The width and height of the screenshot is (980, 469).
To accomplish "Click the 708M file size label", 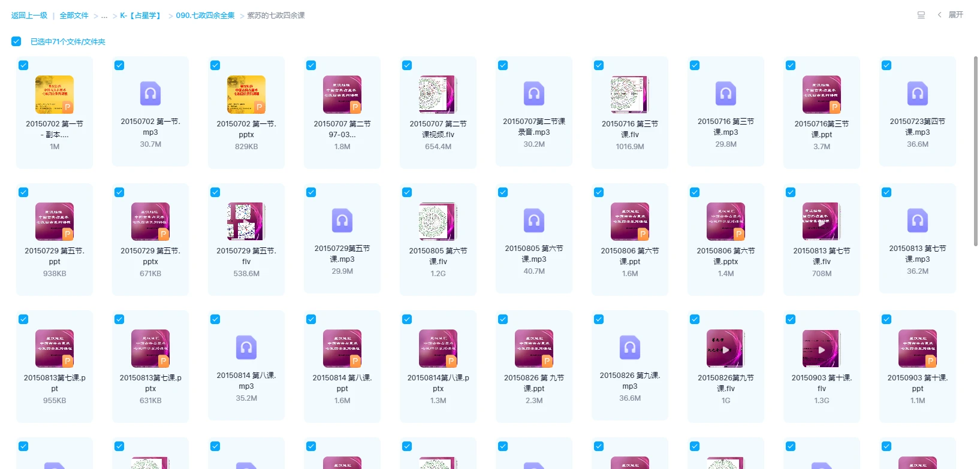I will [822, 274].
